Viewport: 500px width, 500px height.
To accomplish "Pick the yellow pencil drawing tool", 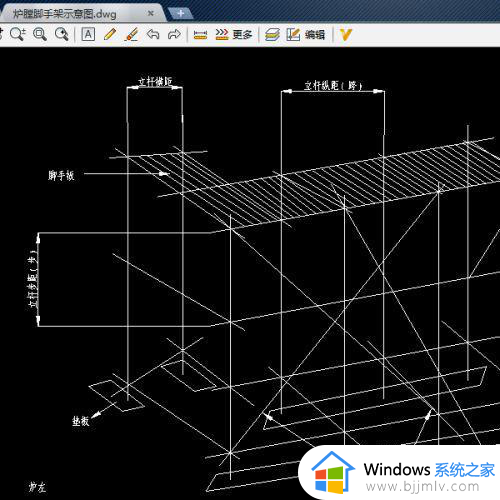I will (x=110, y=34).
